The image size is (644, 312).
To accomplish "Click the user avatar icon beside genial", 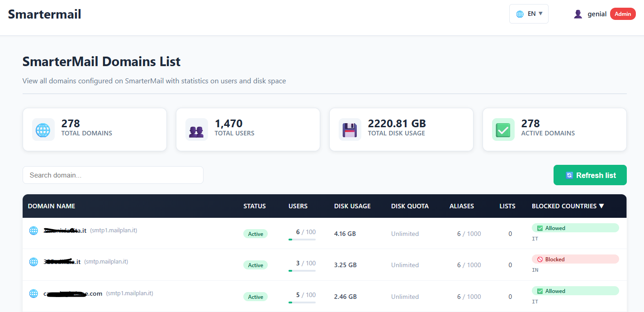I will tap(578, 14).
